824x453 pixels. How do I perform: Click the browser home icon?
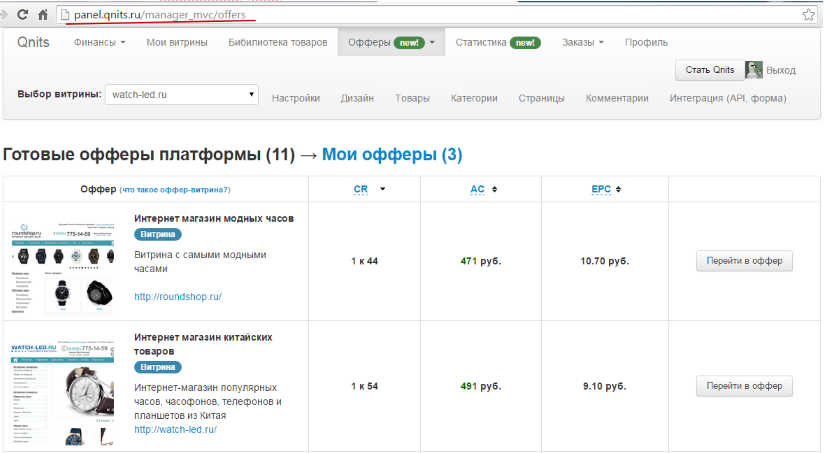point(43,15)
